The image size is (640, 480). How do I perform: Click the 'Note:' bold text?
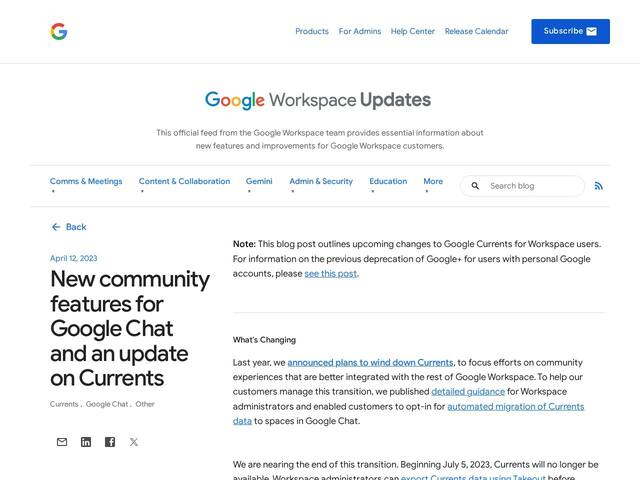pyautogui.click(x=244, y=244)
